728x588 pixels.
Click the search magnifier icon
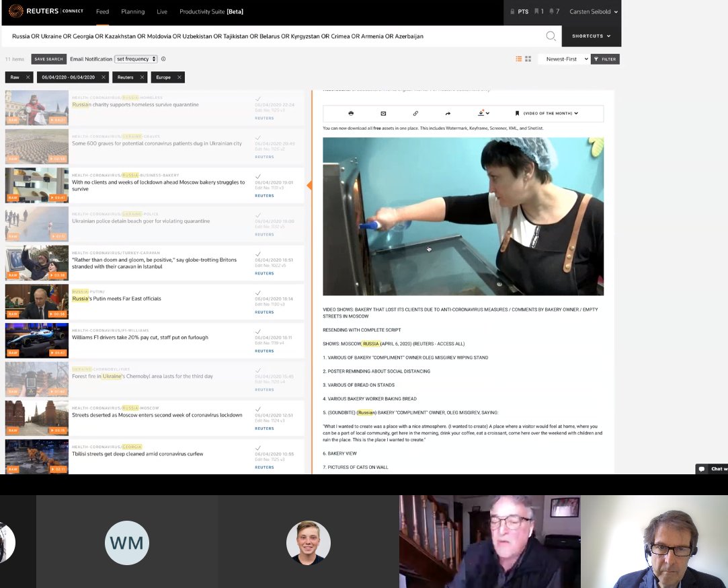(551, 36)
